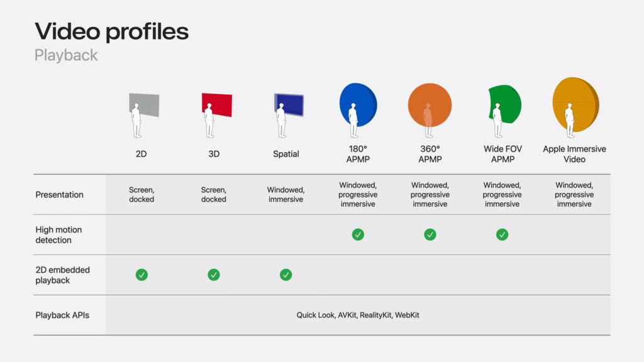This screenshot has width=644, height=362.
Task: Click the High motion checkmark for 180° APMP
Action: point(358,234)
